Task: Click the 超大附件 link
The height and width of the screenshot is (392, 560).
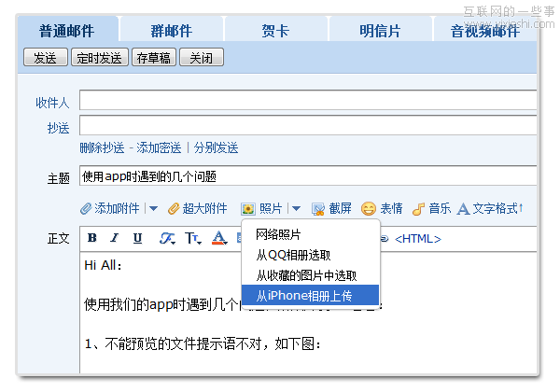Action: [204, 208]
